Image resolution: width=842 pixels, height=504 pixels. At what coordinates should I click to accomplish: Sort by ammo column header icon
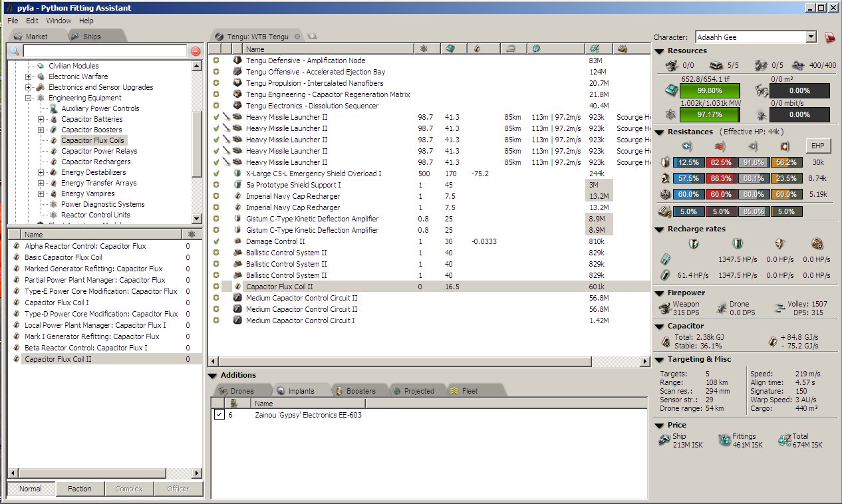[623, 49]
